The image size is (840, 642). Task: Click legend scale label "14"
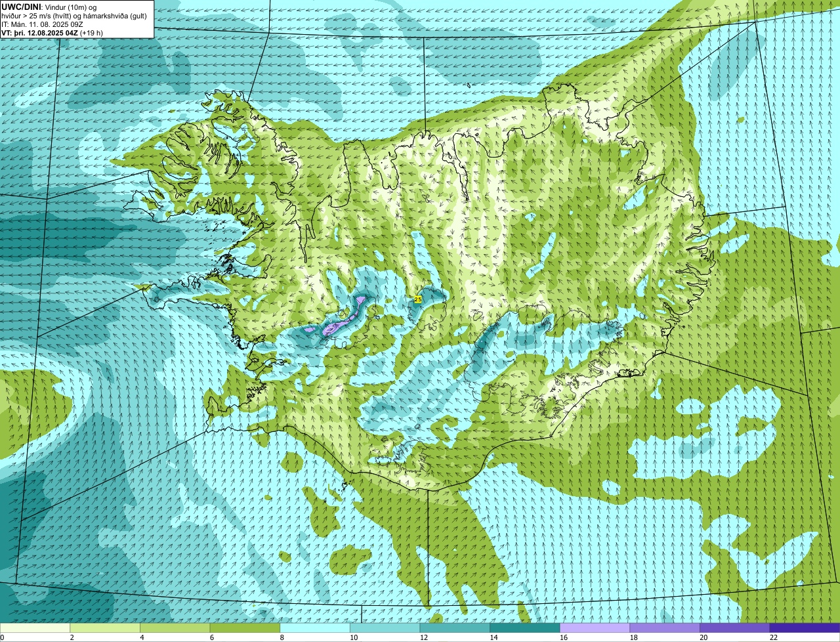(493, 637)
